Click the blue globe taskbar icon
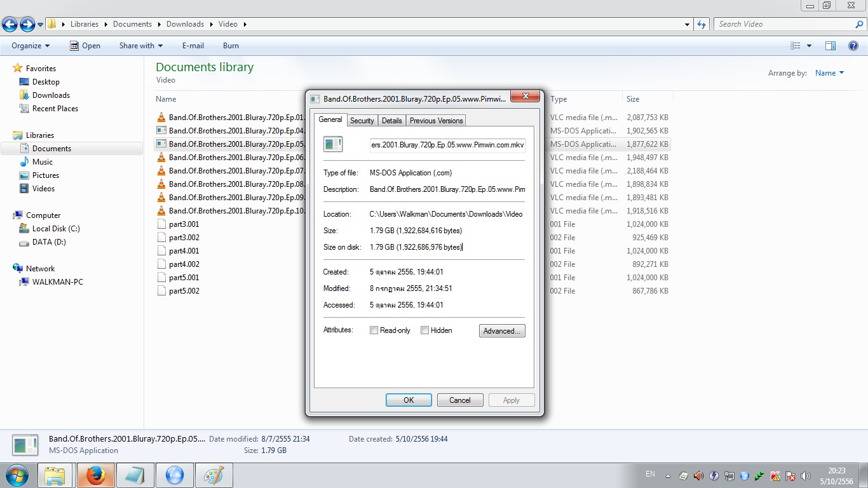This screenshot has height=488, width=868. 175,475
